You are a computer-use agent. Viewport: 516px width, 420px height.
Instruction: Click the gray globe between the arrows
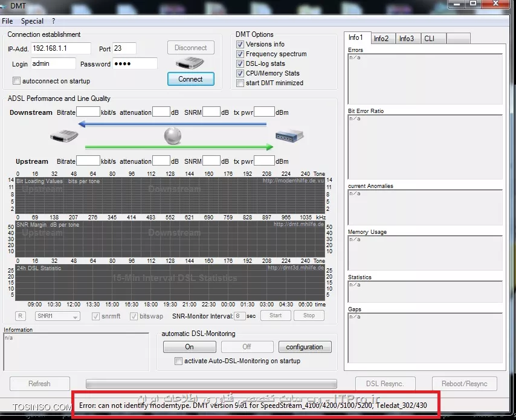(x=173, y=135)
